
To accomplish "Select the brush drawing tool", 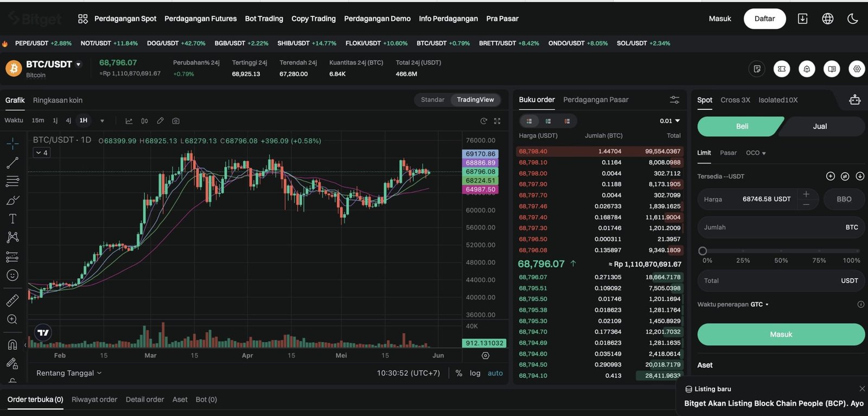I will (x=12, y=200).
